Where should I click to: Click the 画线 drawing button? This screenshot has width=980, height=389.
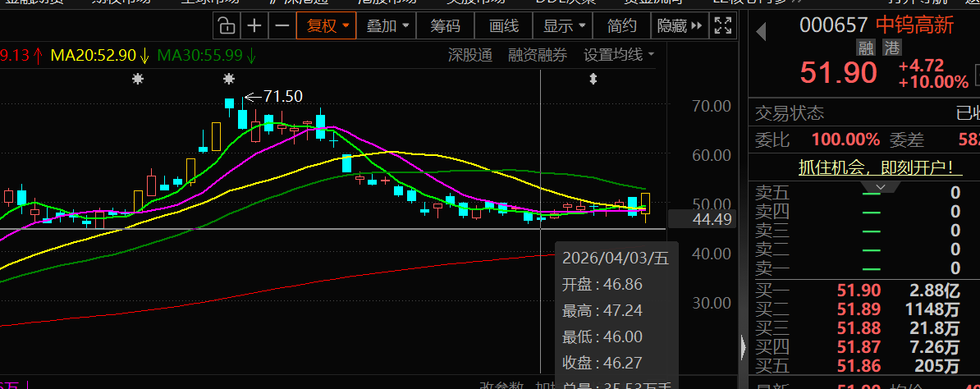tap(504, 26)
